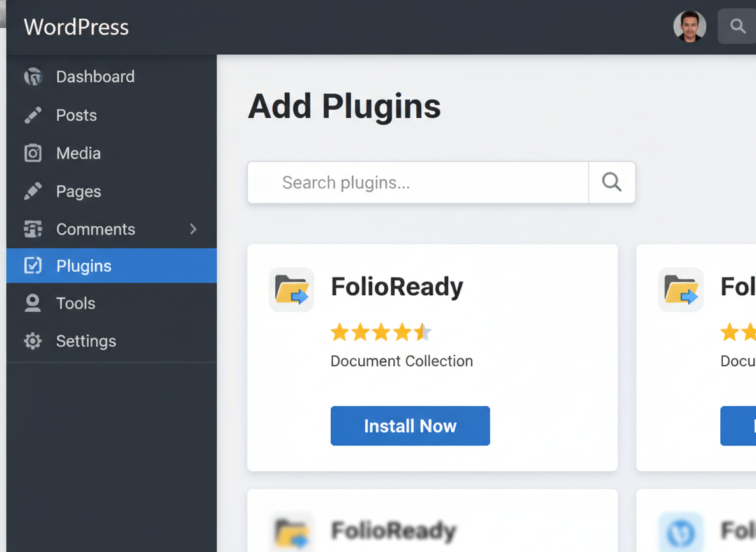Click the Add Plugins heading
This screenshot has width=756, height=552.
344,107
